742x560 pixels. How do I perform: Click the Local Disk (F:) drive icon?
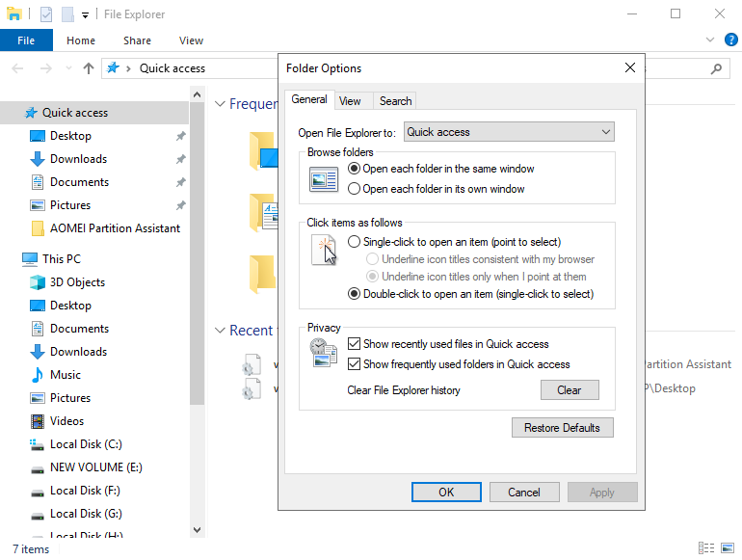[x=38, y=492]
